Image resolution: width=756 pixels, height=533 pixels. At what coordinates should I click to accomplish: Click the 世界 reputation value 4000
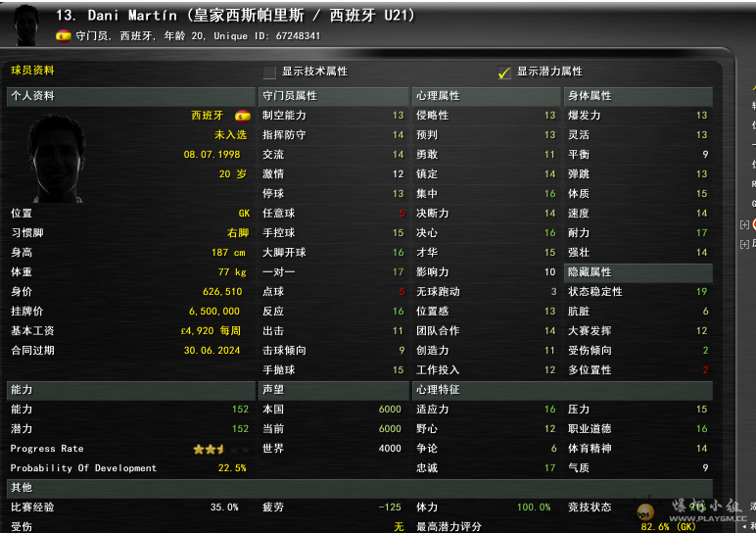(390, 449)
